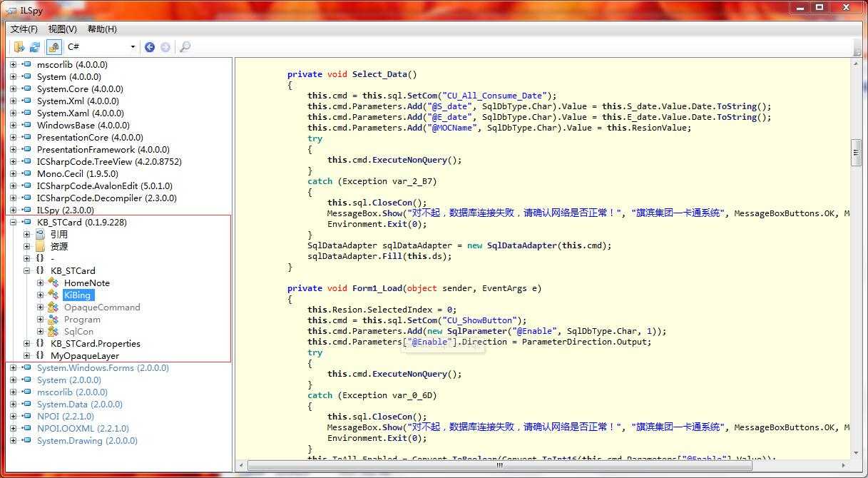Expand the HomeNote class node
The image size is (868, 478).
[x=41, y=283]
